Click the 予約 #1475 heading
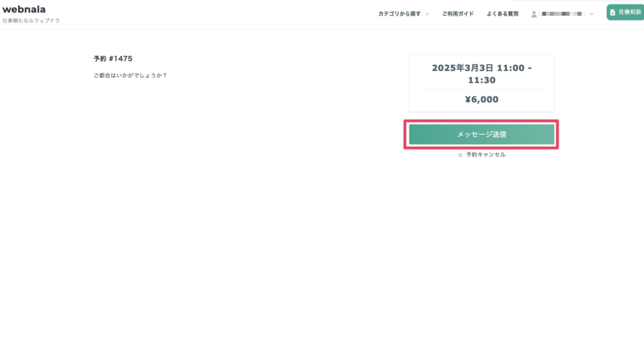 click(x=113, y=59)
